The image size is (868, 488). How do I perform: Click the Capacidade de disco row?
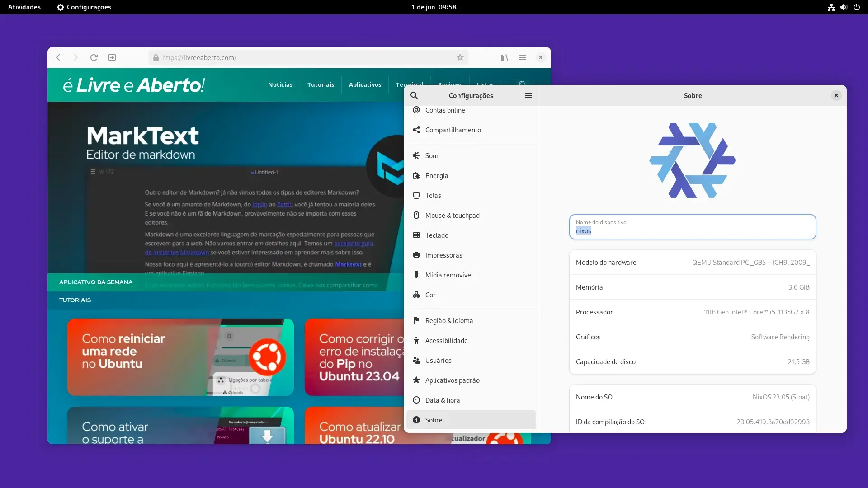(693, 362)
